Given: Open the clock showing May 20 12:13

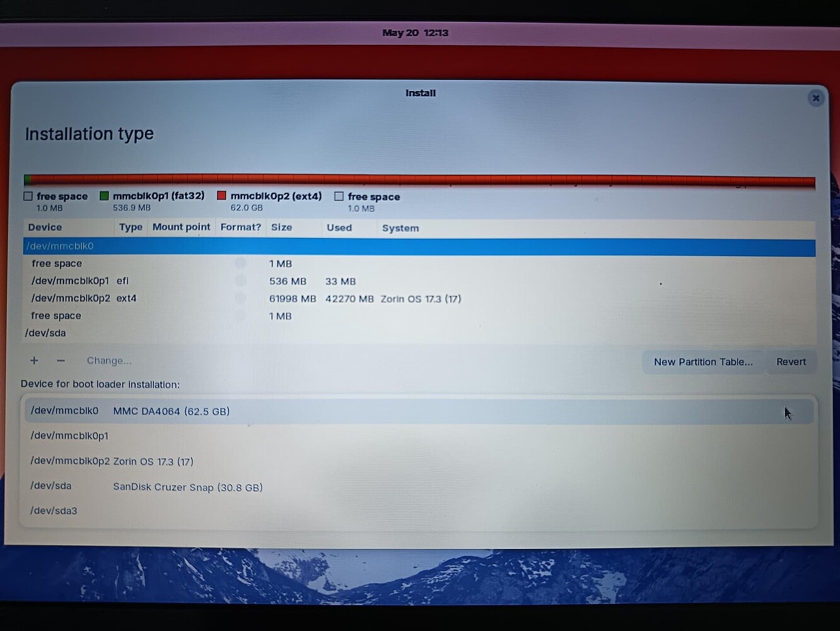Looking at the screenshot, I should pyautogui.click(x=415, y=33).
